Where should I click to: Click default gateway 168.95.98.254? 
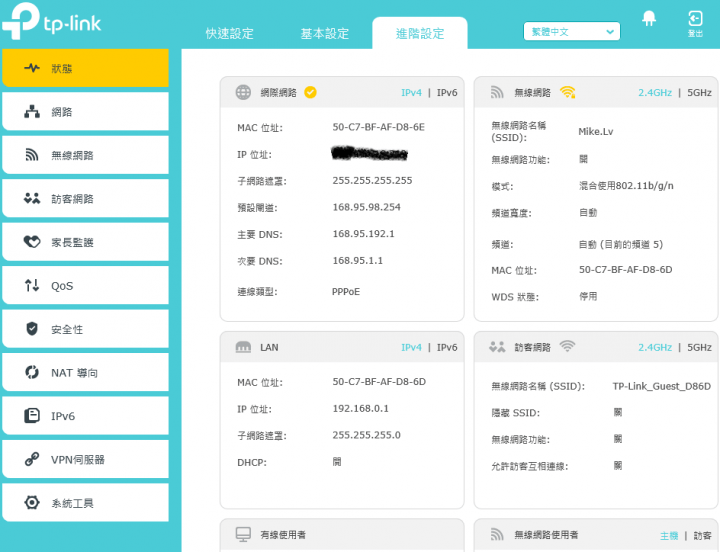click(x=366, y=207)
